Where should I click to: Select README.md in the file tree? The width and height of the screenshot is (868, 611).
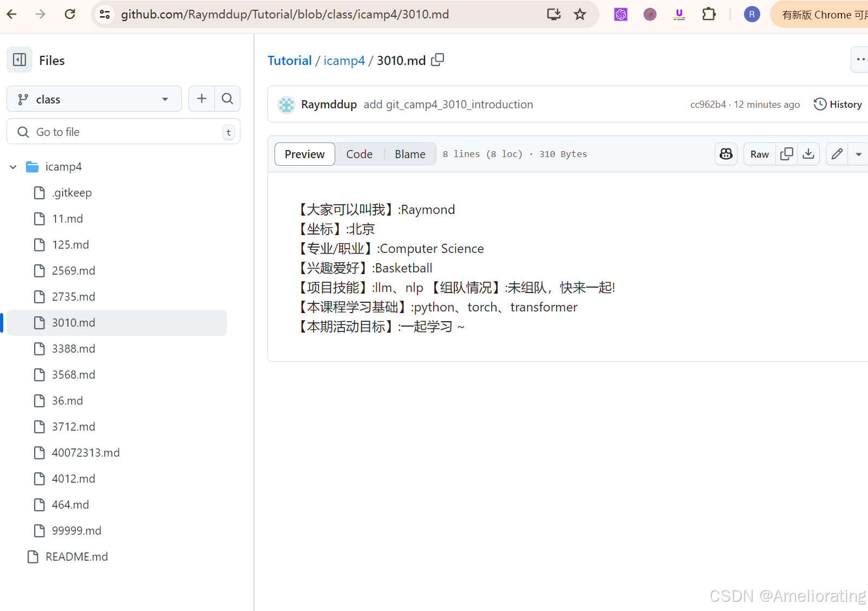76,556
